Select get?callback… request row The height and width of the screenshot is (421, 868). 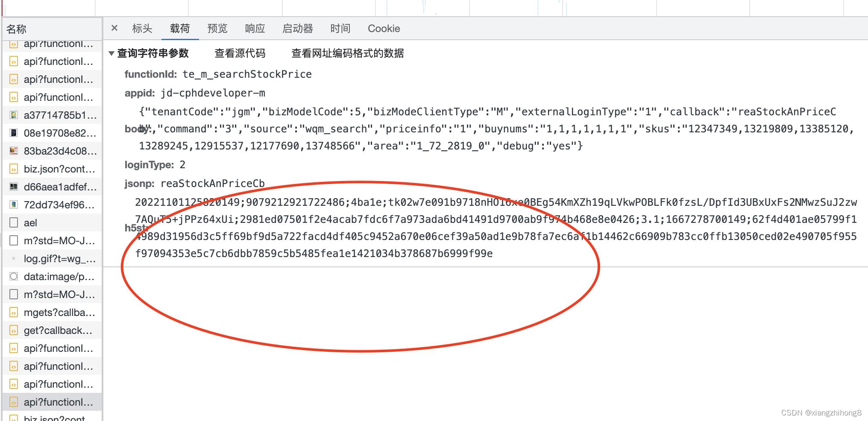(x=52, y=330)
